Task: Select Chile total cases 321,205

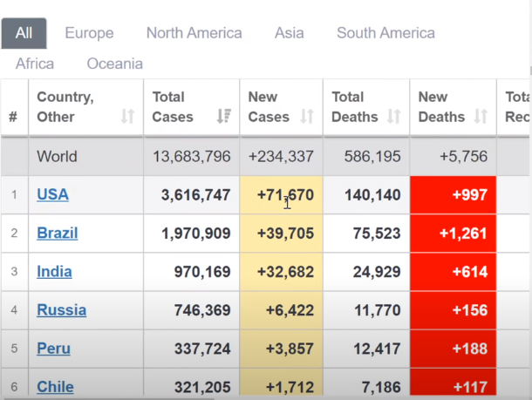Action: pos(202,387)
